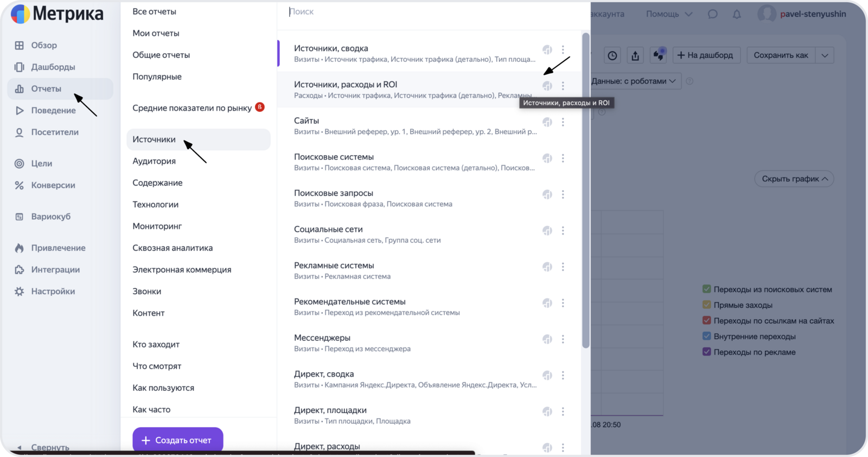Viewport: 868px width, 457px height.
Task: Open three-dot menu for 'Сайты' report
Action: point(563,122)
